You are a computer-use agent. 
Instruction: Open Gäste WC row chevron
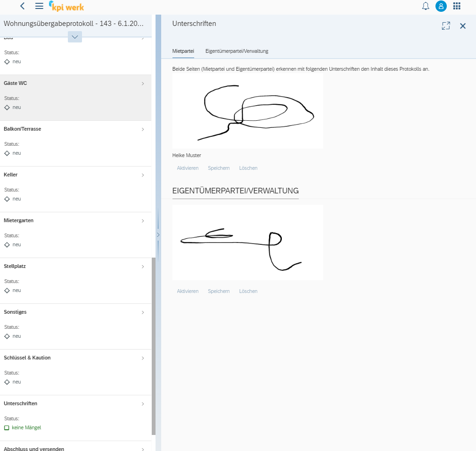click(x=143, y=84)
